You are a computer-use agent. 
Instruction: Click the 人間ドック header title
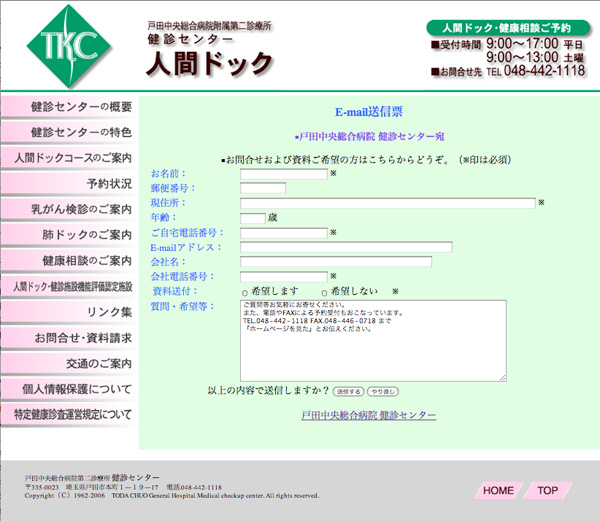[209, 63]
